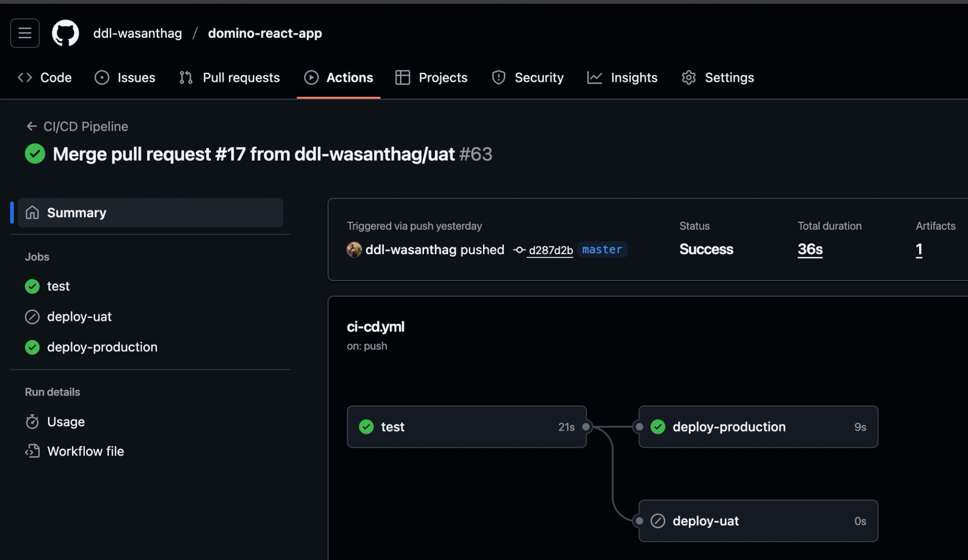Open commit d287d2b

click(x=550, y=250)
